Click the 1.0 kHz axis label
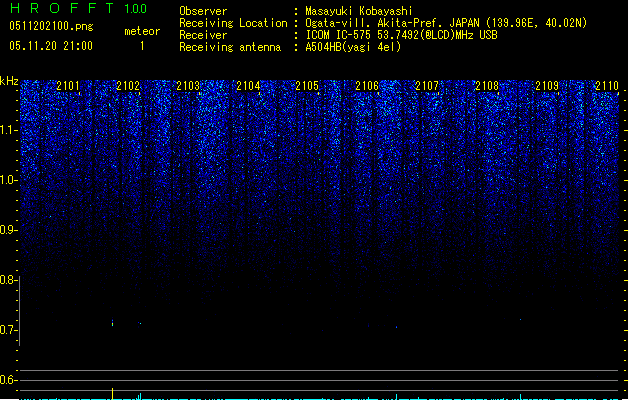Viewport: 629px width, 400px height. tap(8, 180)
